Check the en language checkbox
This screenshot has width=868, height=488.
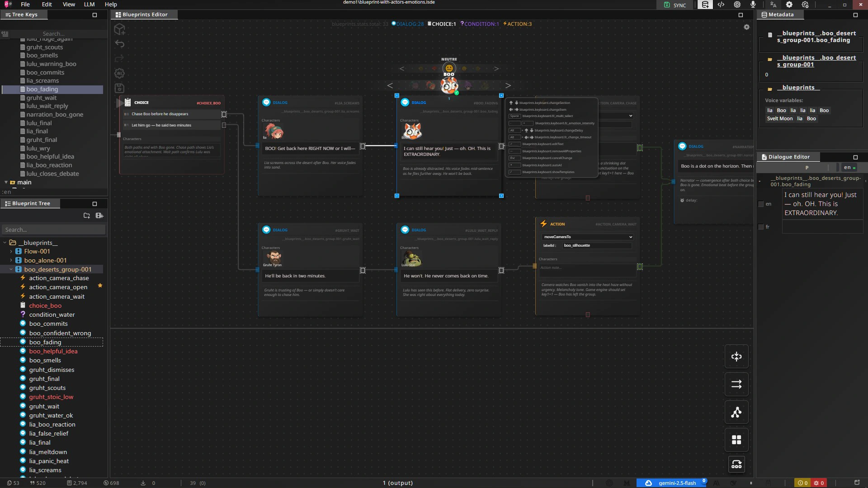coord(761,204)
